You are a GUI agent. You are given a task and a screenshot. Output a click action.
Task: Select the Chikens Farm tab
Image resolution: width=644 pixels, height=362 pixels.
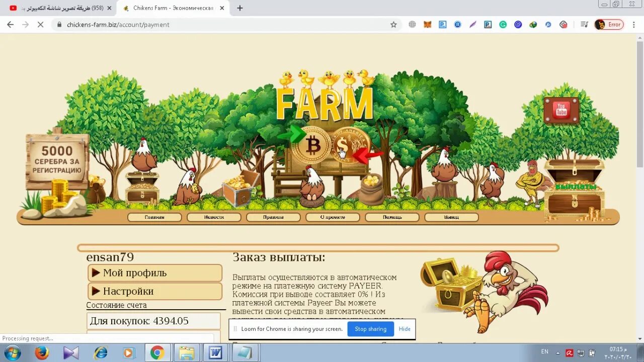pos(174,8)
